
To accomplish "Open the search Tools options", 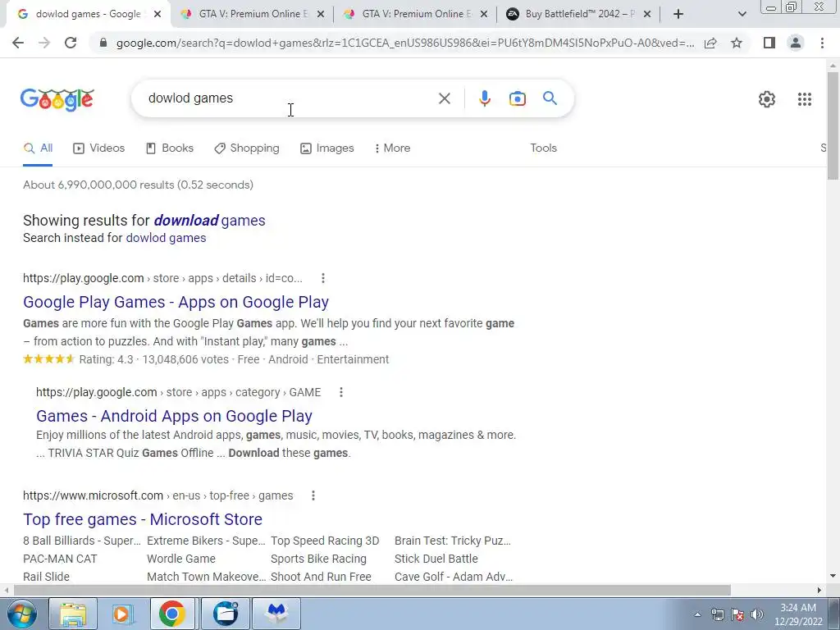I will pyautogui.click(x=543, y=148).
